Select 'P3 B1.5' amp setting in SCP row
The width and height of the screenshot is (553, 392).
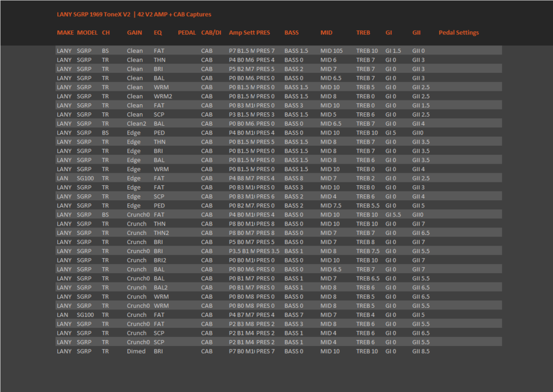pos(241,114)
